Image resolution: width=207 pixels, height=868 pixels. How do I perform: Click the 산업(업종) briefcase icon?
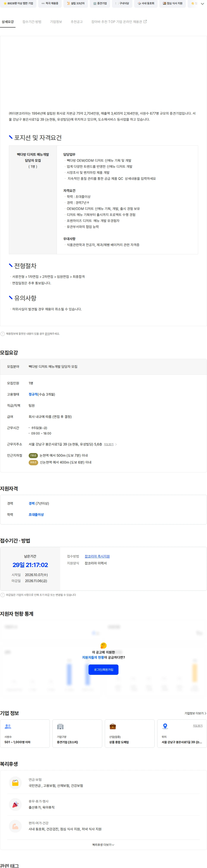click(113, 727)
